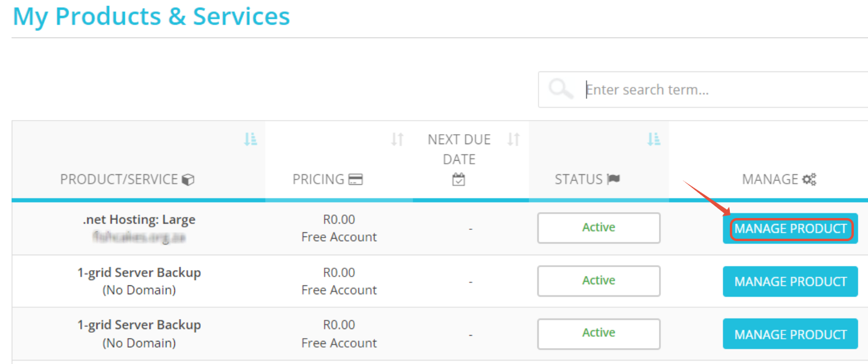Viewport: 868px width, 364px height.
Task: Sort by Next Due Date arrow icon
Action: pos(514,139)
